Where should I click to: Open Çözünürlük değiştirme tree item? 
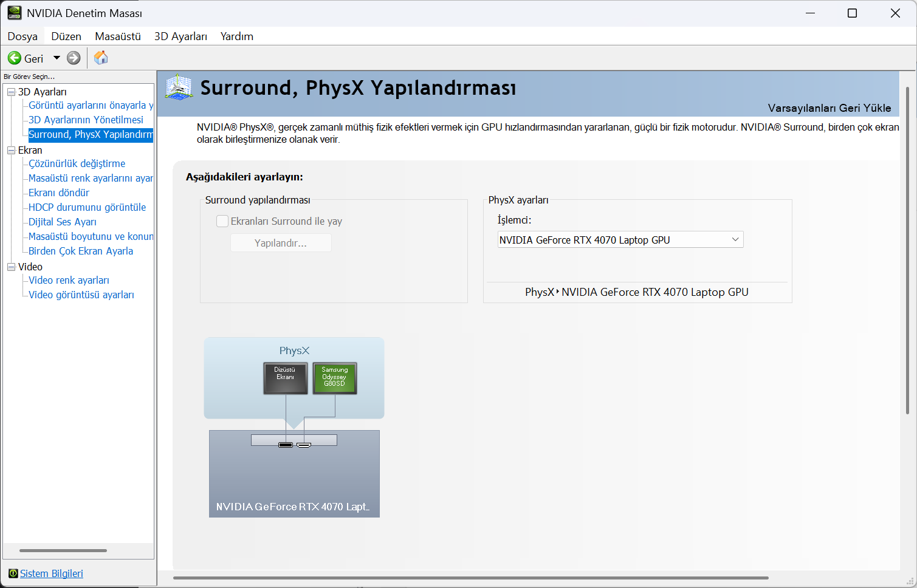pyautogui.click(x=77, y=163)
